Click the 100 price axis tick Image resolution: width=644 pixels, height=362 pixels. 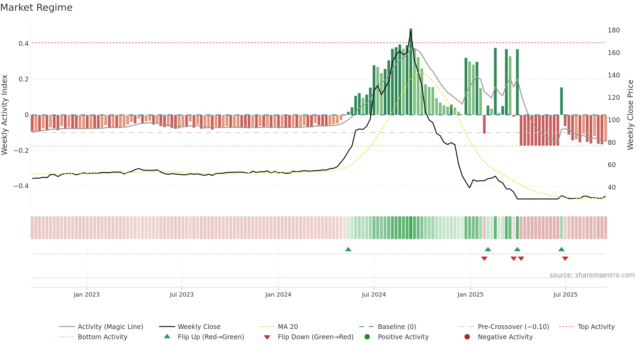[614, 120]
